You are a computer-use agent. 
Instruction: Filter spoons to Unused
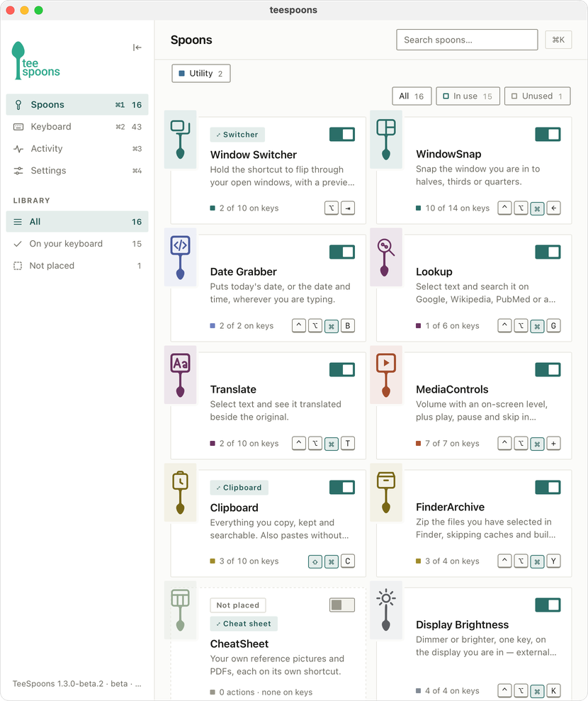click(537, 96)
